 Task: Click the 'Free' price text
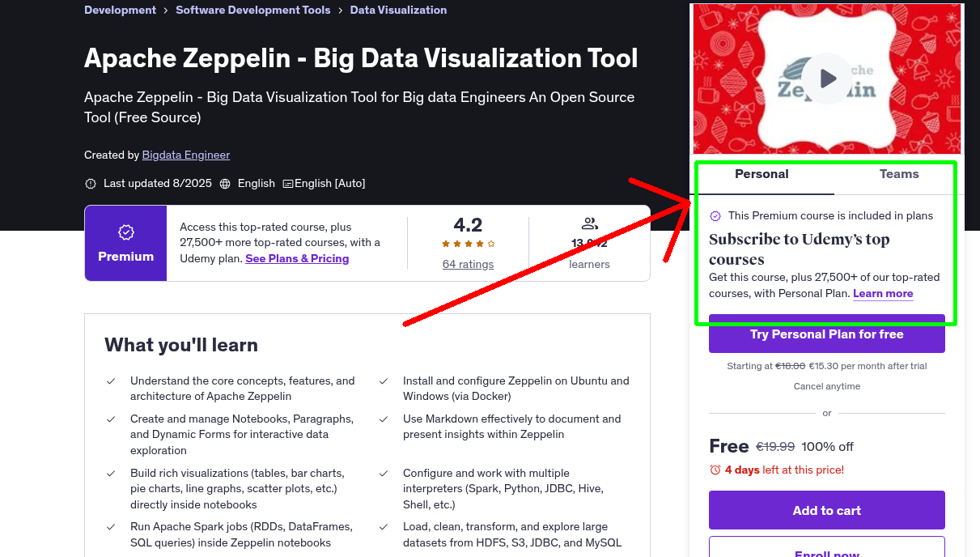pyautogui.click(x=729, y=446)
